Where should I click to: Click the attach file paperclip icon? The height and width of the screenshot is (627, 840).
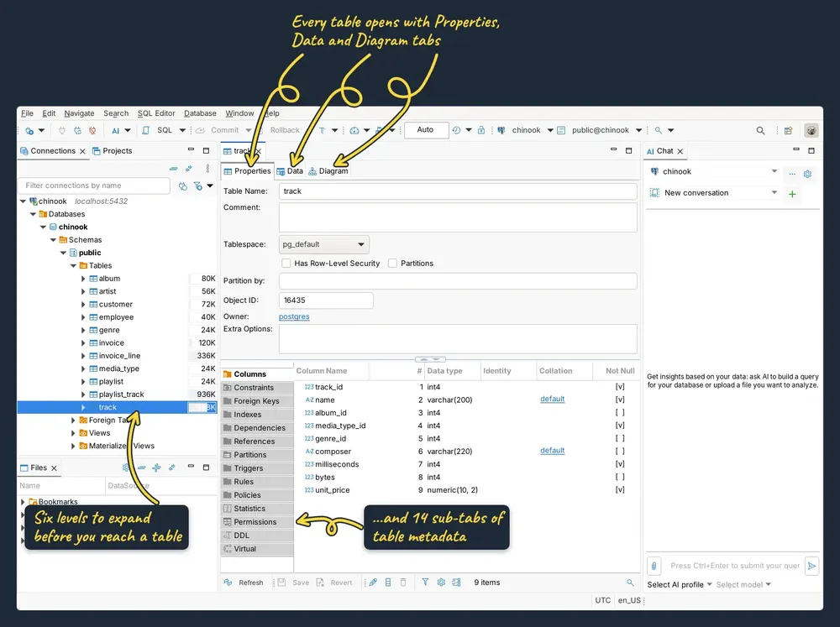pos(654,566)
